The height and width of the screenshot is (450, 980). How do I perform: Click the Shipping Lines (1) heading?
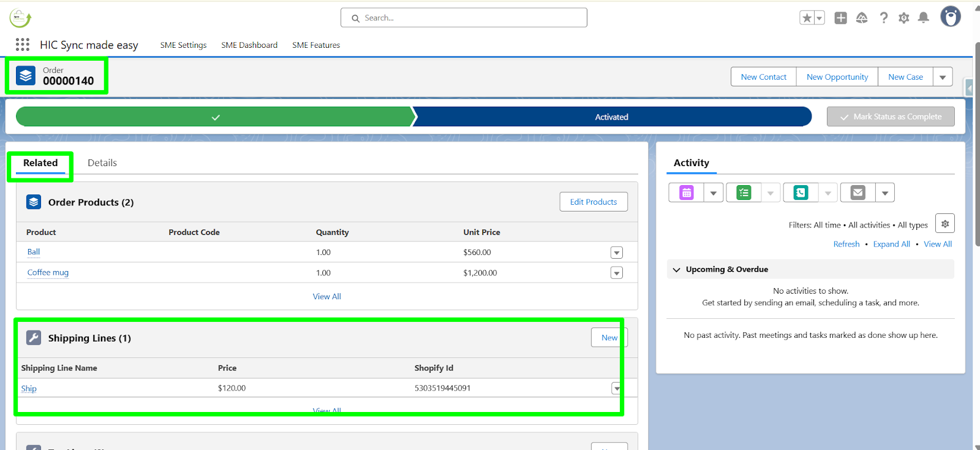click(89, 338)
